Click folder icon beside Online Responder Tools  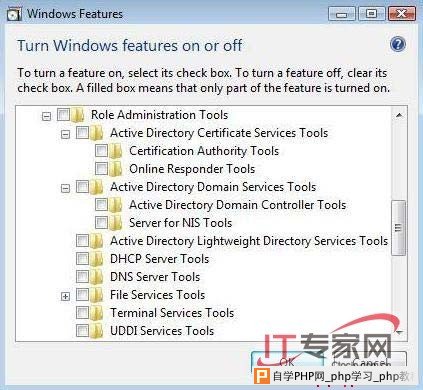[116, 169]
